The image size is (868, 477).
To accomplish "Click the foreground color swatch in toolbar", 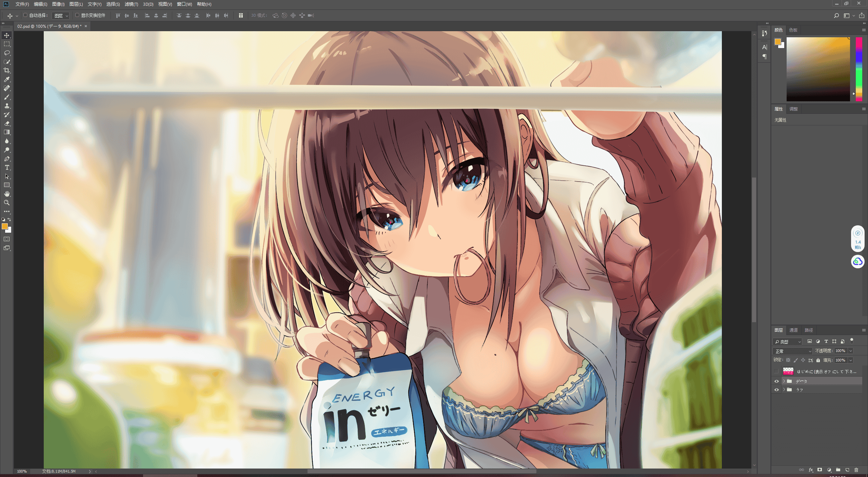I will tap(5, 226).
